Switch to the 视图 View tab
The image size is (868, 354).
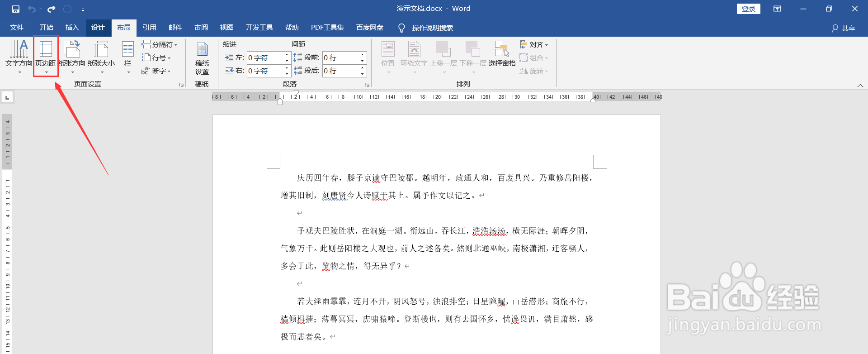tap(227, 28)
